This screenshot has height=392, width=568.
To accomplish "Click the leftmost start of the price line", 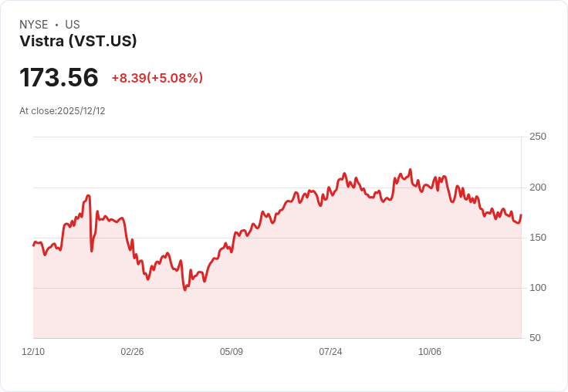I will [x=33, y=245].
